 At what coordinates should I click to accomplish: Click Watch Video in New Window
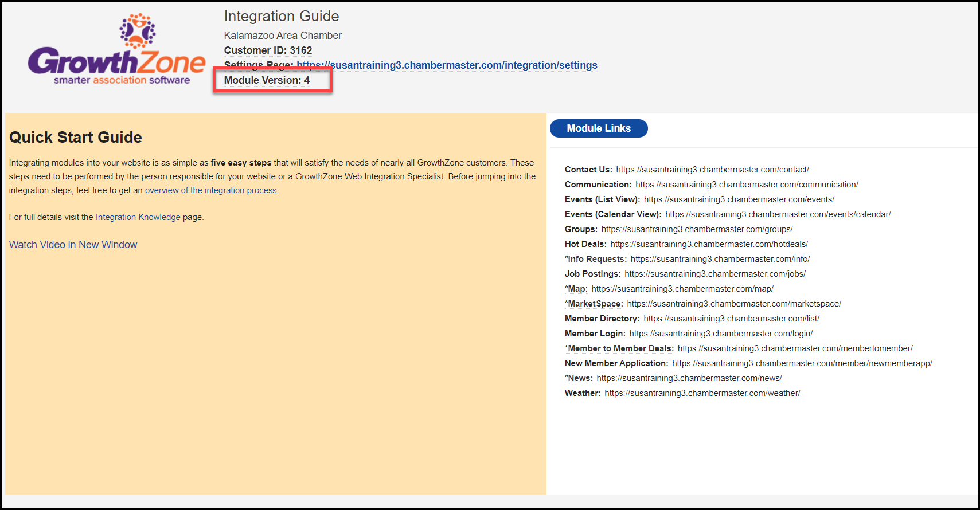pyautogui.click(x=73, y=245)
